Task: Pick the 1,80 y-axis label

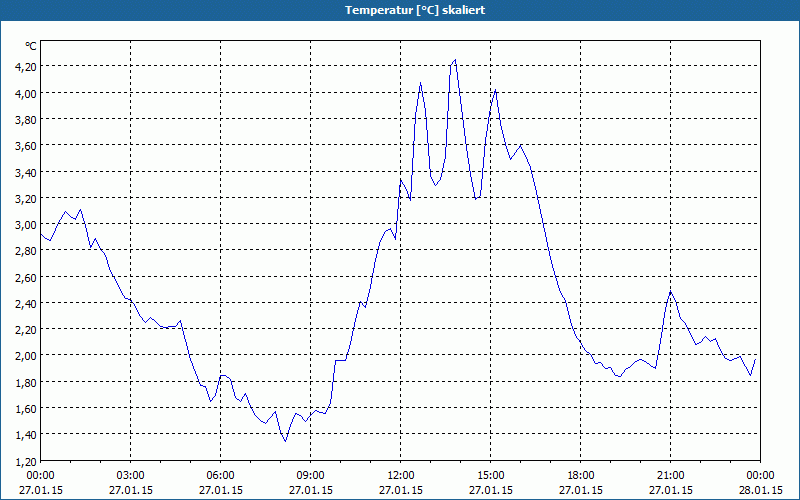Action: (26, 383)
